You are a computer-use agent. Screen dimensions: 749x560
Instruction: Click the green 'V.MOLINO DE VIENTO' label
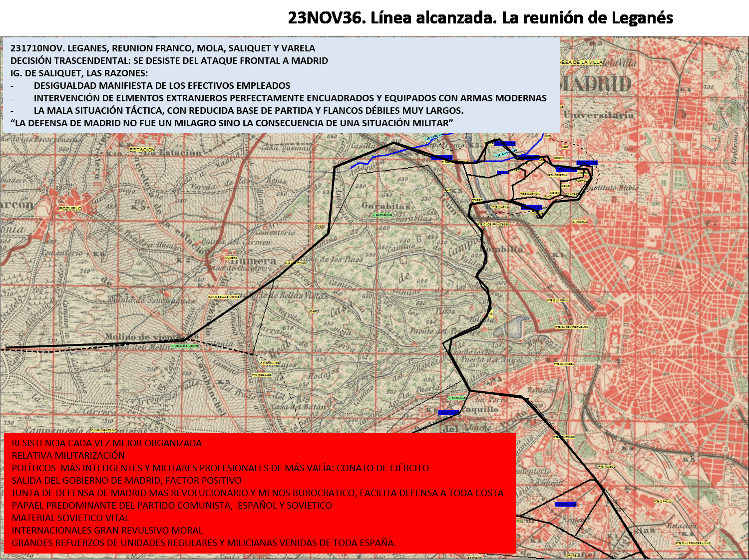[x=185, y=346]
